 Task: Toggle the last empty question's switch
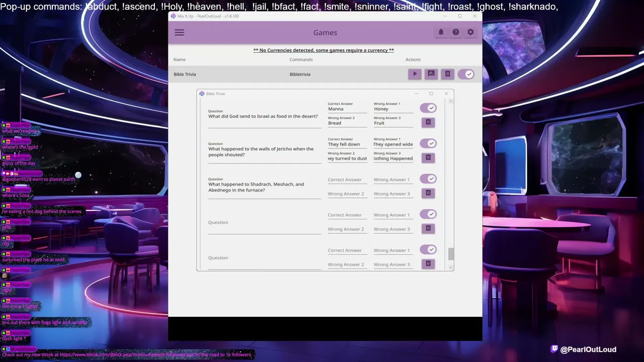428,249
